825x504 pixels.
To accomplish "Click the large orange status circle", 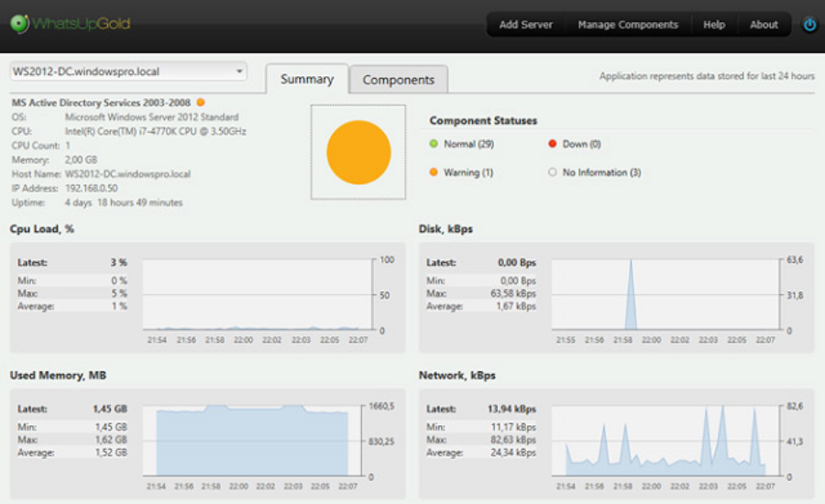I will pos(358,152).
